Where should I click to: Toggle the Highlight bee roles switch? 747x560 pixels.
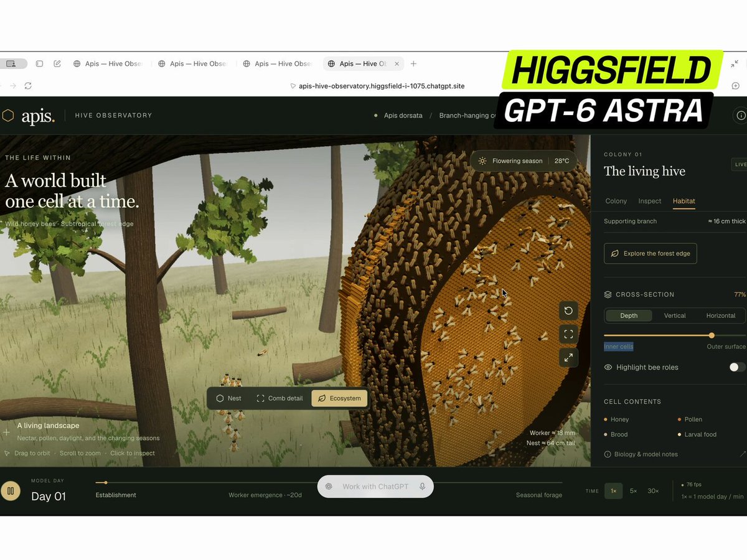[737, 367]
